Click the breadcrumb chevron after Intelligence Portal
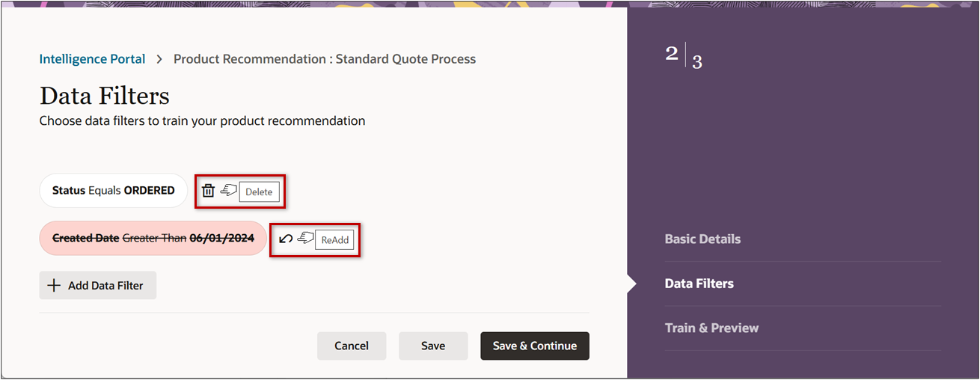 click(x=159, y=58)
